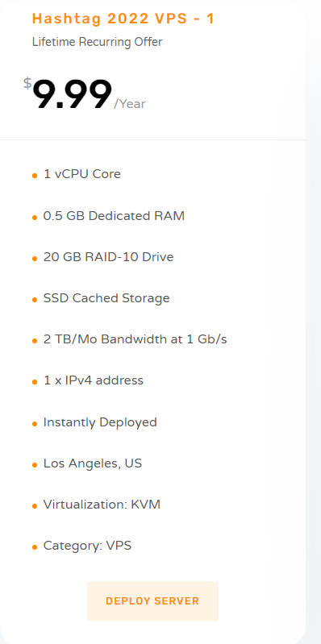This screenshot has width=321, height=644.
Task: Click the orange bullet beside 1 vCPU Core
Action: click(35, 177)
